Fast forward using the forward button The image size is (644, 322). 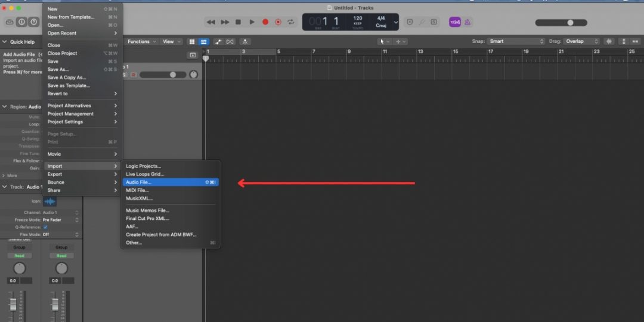click(x=225, y=22)
